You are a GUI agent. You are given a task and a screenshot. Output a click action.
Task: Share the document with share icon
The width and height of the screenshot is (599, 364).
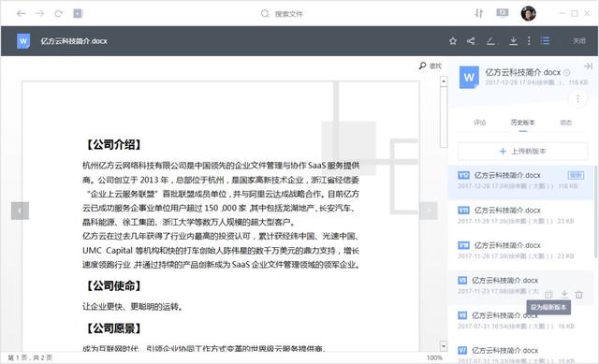coord(471,41)
